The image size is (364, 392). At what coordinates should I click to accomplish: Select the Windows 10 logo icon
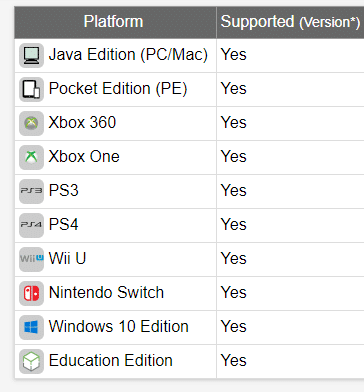31,327
